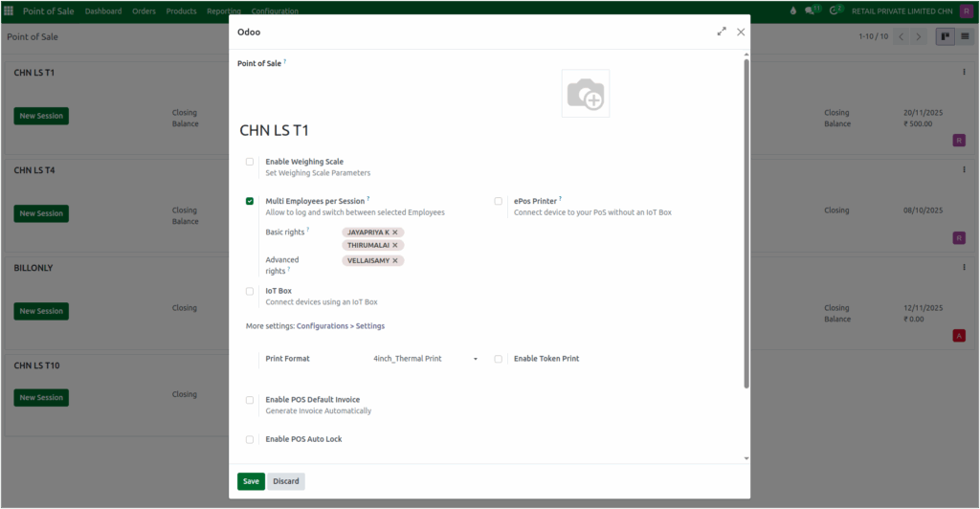
Task: Remove JAYAPRIYA K tag
Action: (x=395, y=232)
